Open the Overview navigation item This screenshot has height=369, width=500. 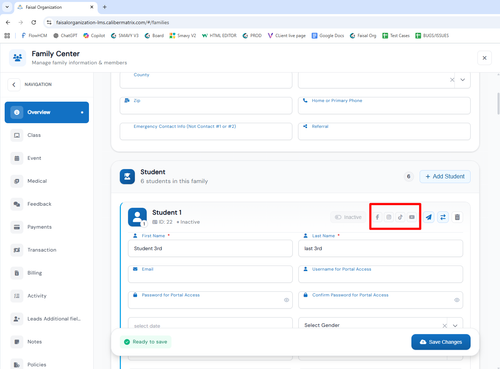click(x=47, y=112)
